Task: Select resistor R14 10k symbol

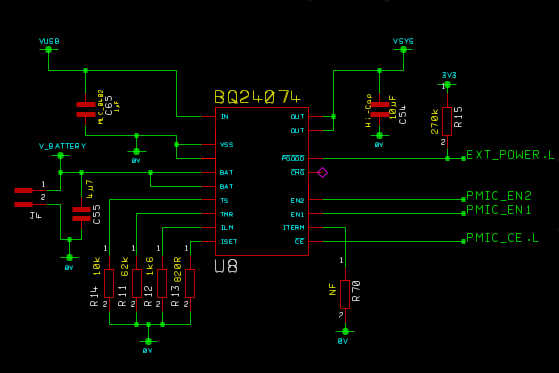Action: 109,283
